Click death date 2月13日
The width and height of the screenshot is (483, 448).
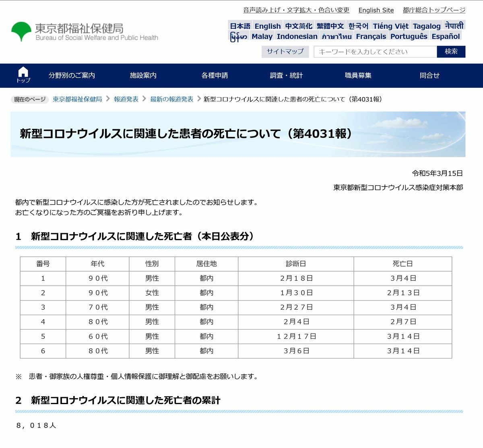pyautogui.click(x=403, y=293)
